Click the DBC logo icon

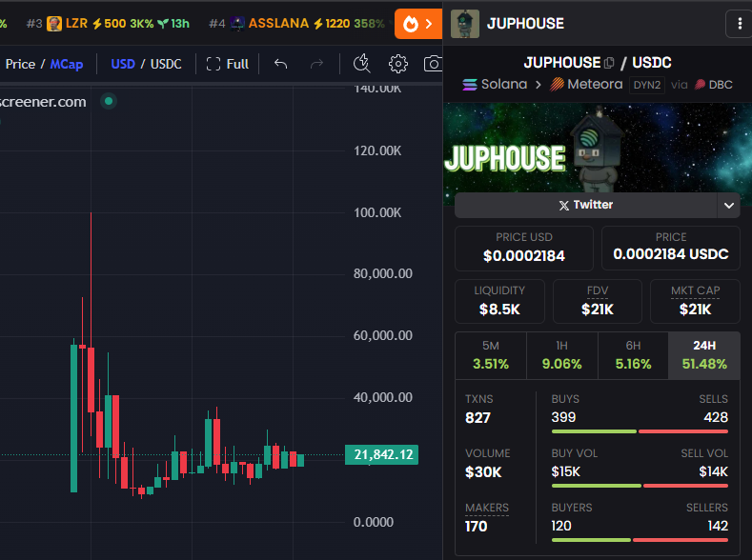point(701,85)
